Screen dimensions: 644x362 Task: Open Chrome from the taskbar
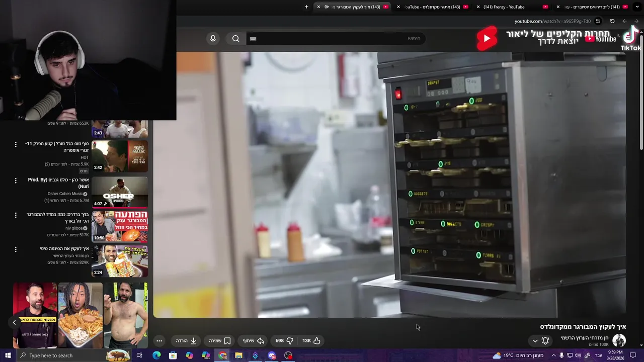pos(222,355)
